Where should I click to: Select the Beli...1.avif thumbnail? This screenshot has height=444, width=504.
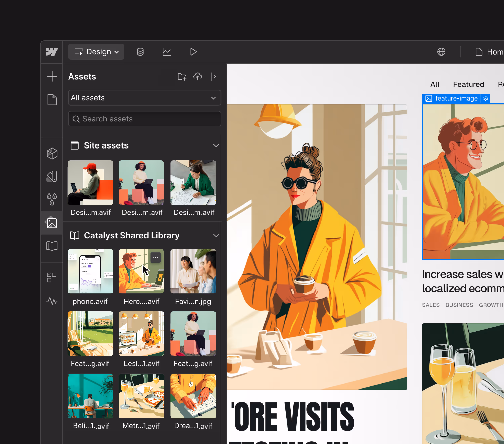[x=91, y=396]
